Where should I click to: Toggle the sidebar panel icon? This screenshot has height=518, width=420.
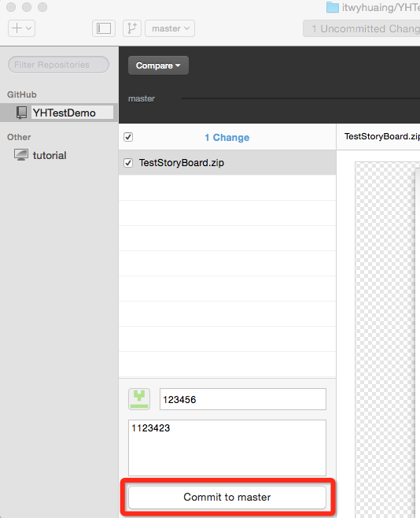pyautogui.click(x=104, y=28)
